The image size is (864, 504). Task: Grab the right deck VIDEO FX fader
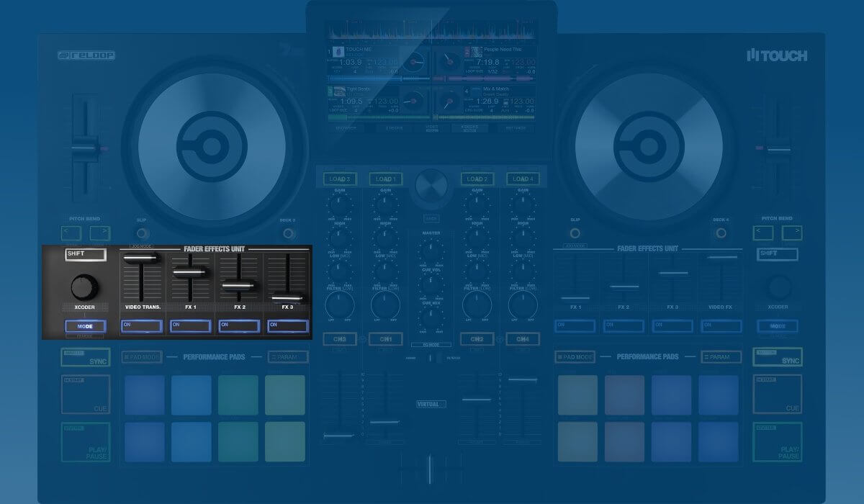click(x=721, y=256)
